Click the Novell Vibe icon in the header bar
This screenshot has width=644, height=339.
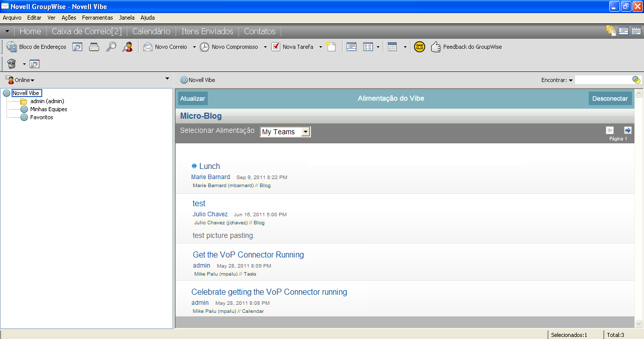coord(184,80)
